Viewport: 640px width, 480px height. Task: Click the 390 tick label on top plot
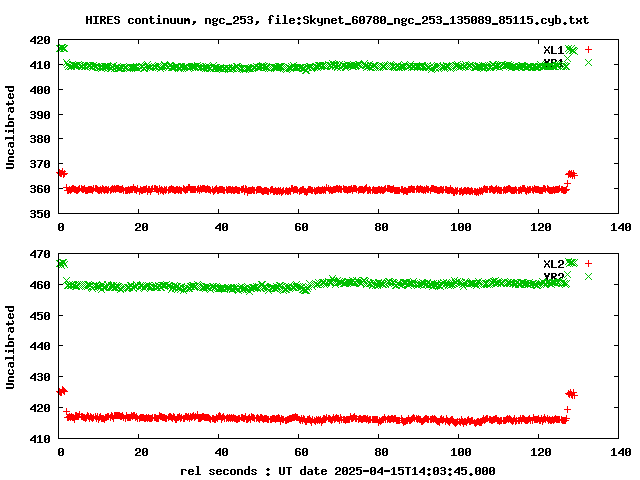40,115
